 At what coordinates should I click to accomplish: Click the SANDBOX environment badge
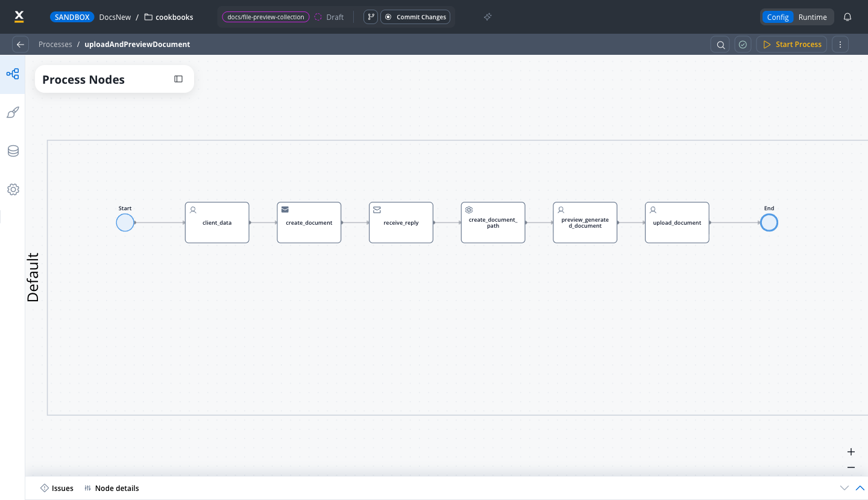[x=72, y=17]
